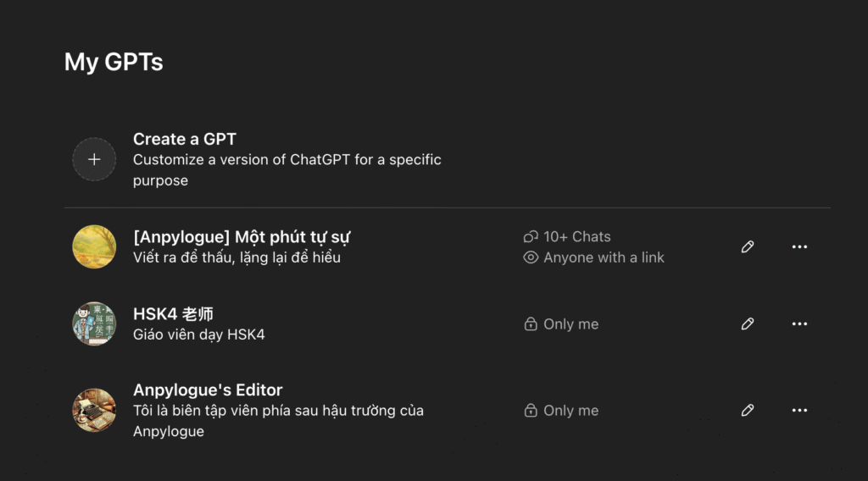Open the HSK4 老师 avatar thumbnail

[94, 323]
